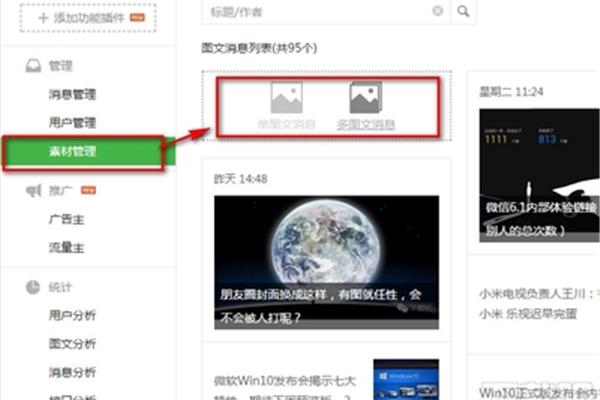
Task: Click the multi image-text message icon
Action: 365,98
